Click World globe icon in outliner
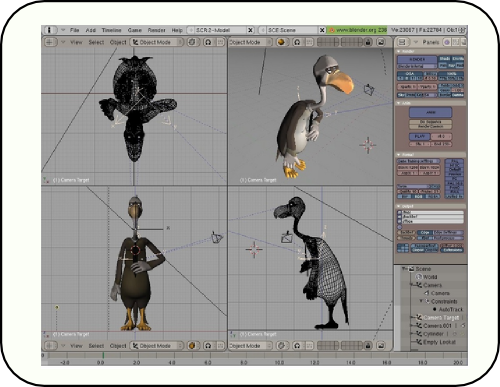The height and width of the screenshot is (387, 500). [x=419, y=277]
